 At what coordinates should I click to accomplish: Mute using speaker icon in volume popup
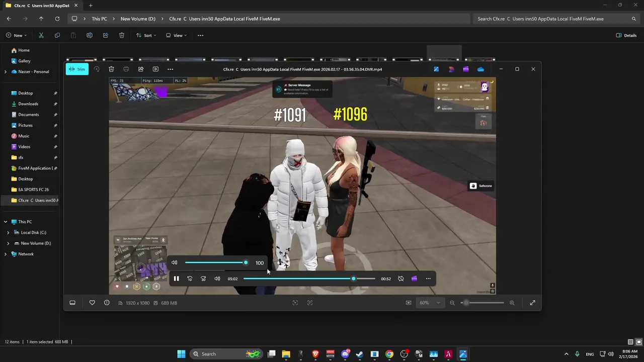point(174,262)
